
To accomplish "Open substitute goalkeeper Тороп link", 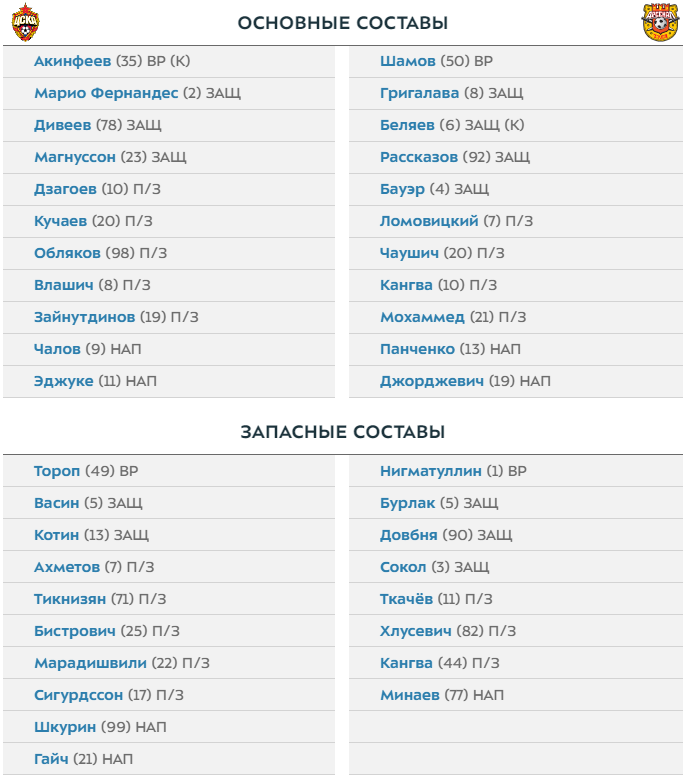I will click(57, 471).
